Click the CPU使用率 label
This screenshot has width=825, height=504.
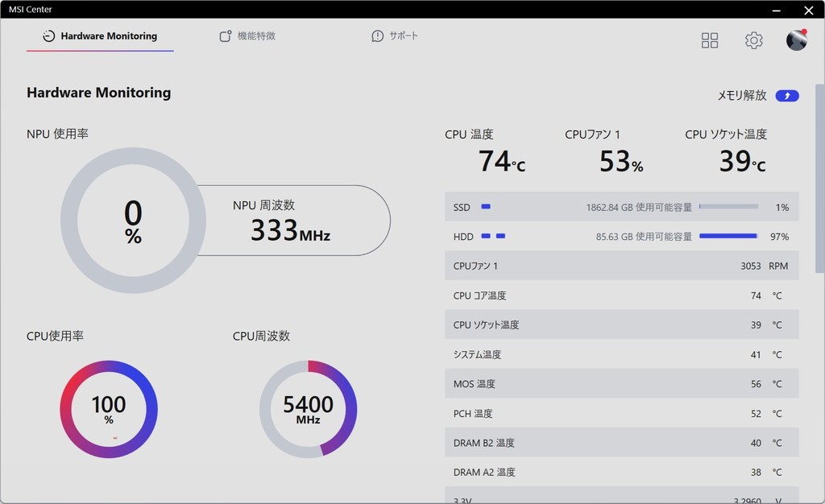coord(55,336)
